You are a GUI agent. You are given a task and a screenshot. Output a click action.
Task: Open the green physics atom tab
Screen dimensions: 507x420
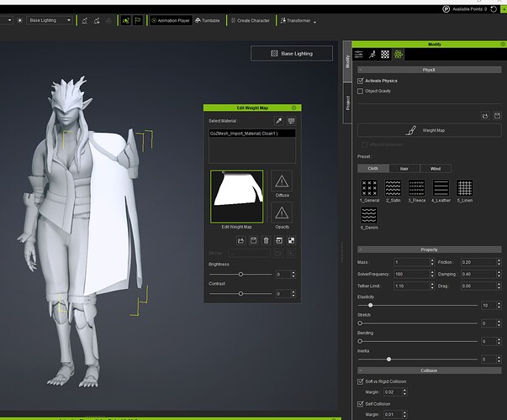point(398,55)
